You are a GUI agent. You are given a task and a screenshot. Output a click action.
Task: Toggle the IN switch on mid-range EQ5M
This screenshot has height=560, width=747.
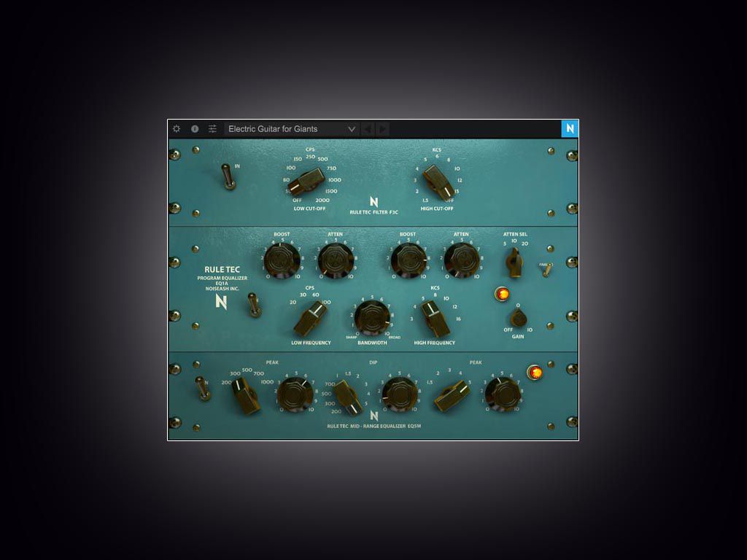pos(203,388)
